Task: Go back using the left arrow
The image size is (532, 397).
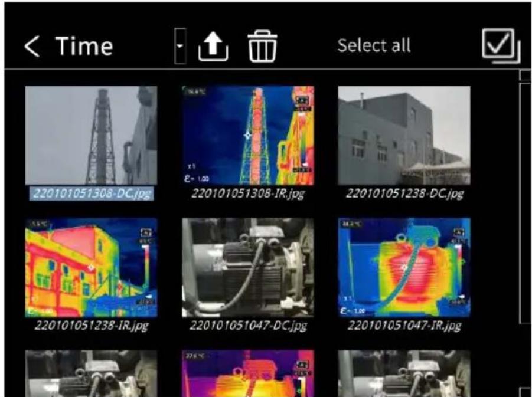Action: (x=32, y=46)
